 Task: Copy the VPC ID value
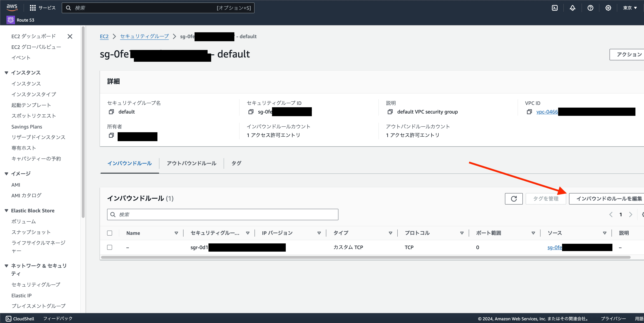[529, 112]
